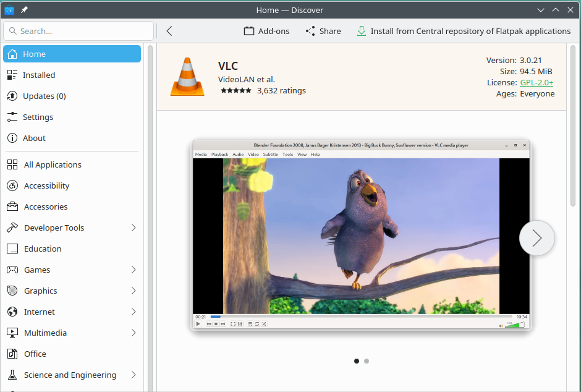Image resolution: width=581 pixels, height=392 pixels.
Task: Click the About info icon
Action: pyautogui.click(x=12, y=138)
